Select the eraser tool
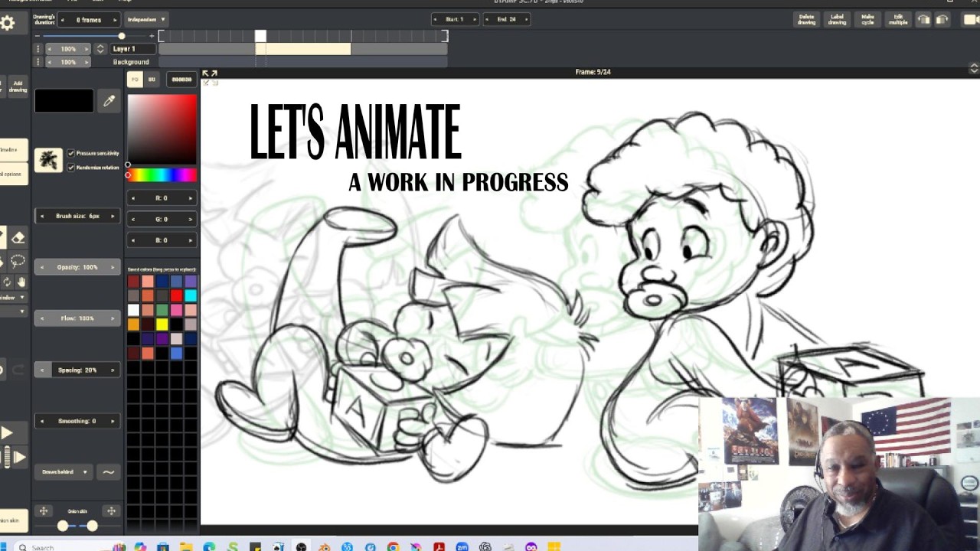Screen dimensions: 980x551 (x=18, y=238)
